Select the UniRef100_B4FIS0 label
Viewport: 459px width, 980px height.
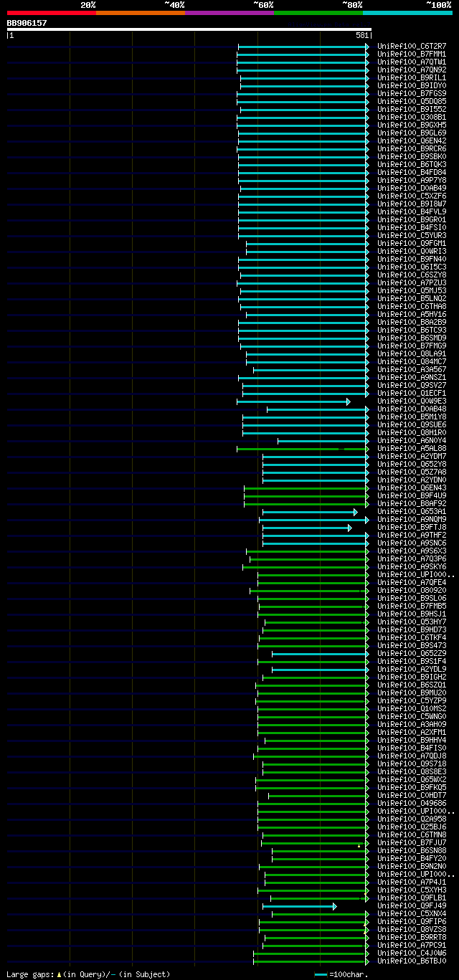click(x=412, y=748)
